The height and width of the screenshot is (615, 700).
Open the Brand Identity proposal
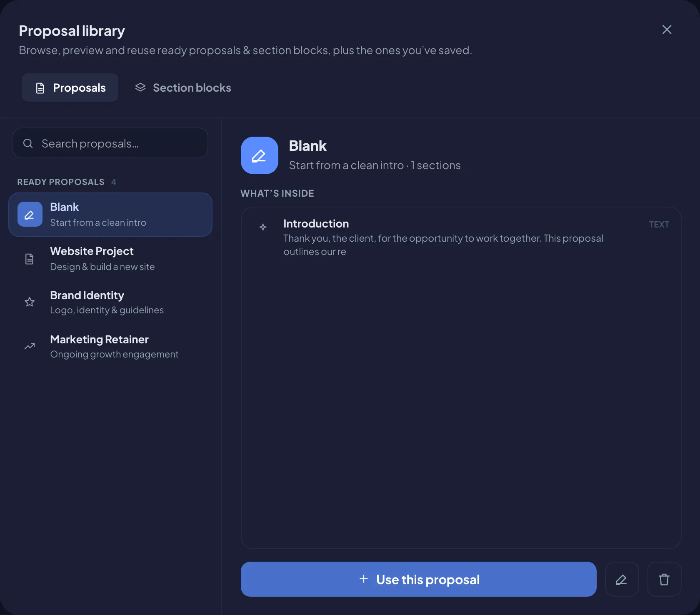click(x=110, y=302)
